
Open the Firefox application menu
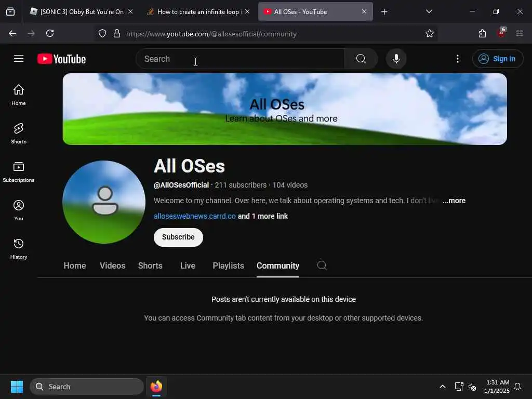pos(520,33)
